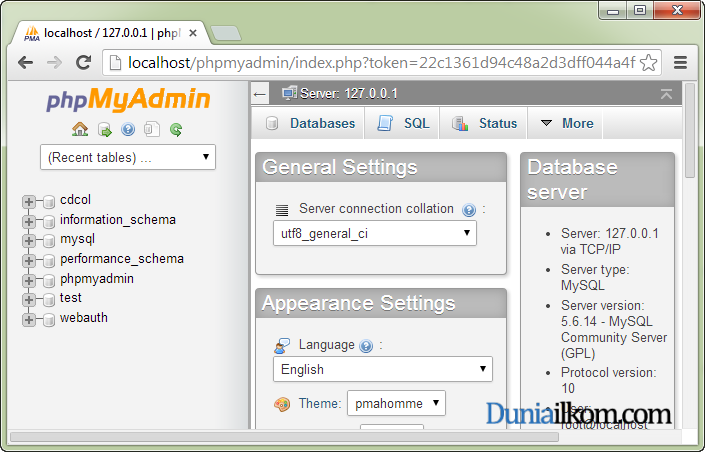
Task: Click mysql database cylinder icon
Action: [x=49, y=241]
